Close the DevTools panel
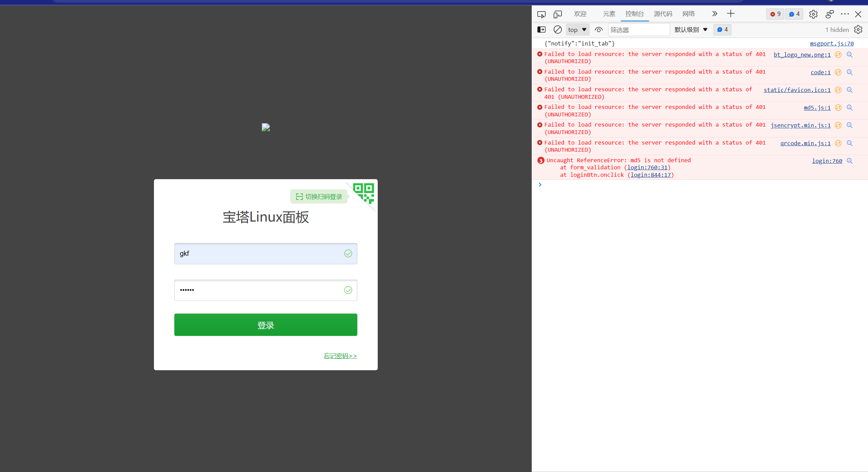The width and height of the screenshot is (868, 472). click(x=858, y=14)
